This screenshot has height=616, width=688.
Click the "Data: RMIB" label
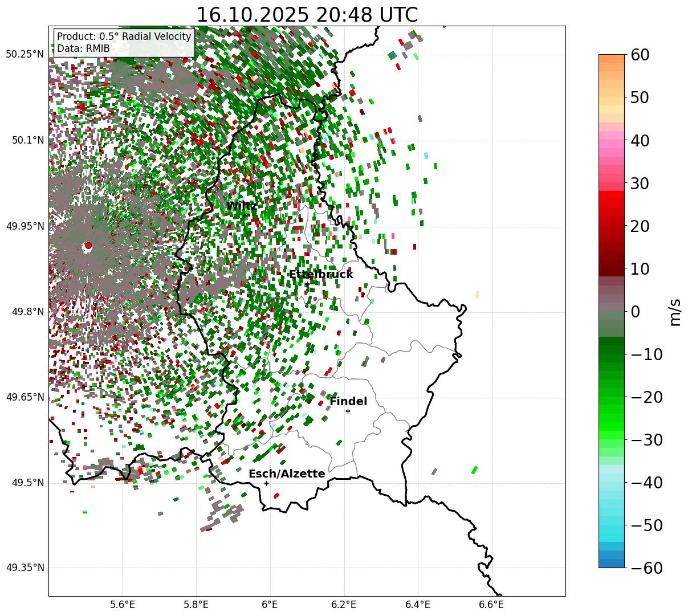83,49
